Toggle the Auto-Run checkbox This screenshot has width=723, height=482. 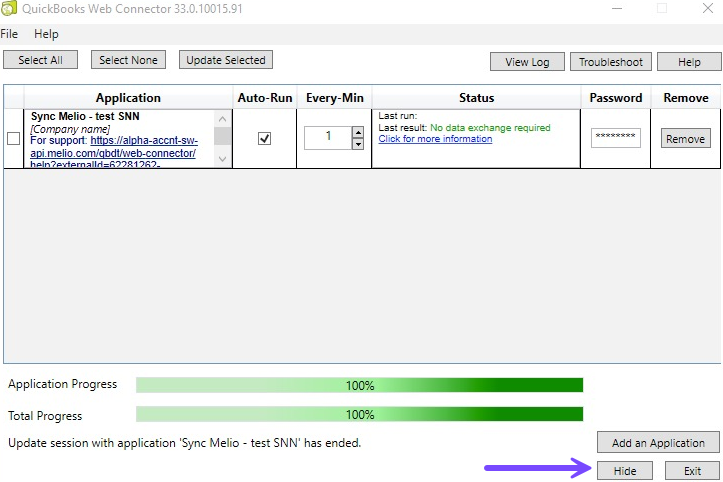click(x=264, y=139)
